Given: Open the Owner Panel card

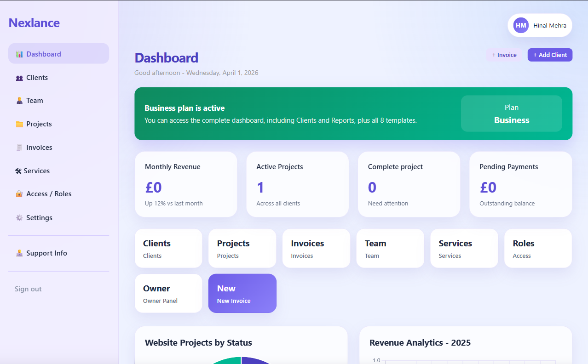Looking at the screenshot, I should [168, 293].
